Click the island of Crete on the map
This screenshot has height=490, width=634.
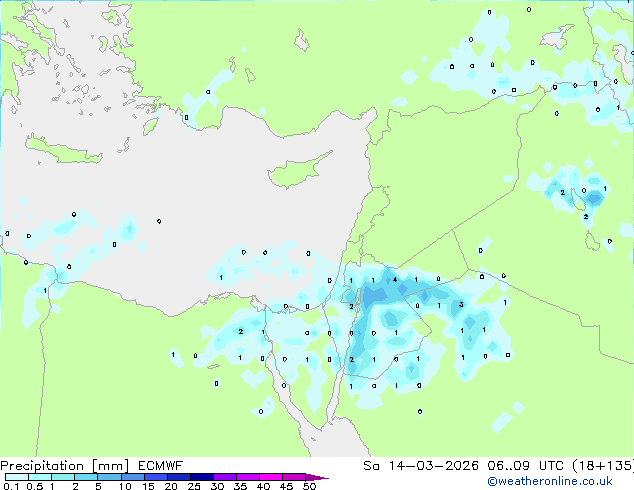click(x=63, y=150)
